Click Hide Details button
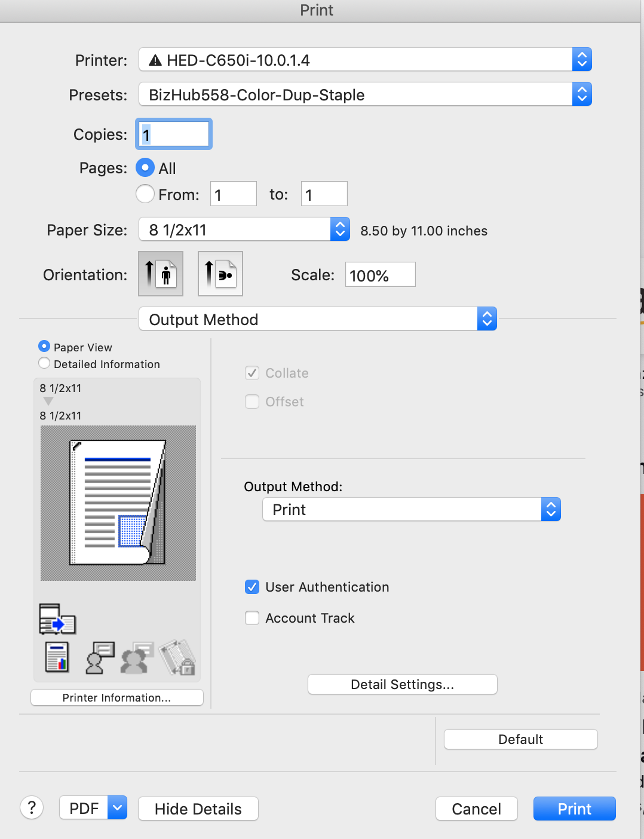 pos(198,809)
